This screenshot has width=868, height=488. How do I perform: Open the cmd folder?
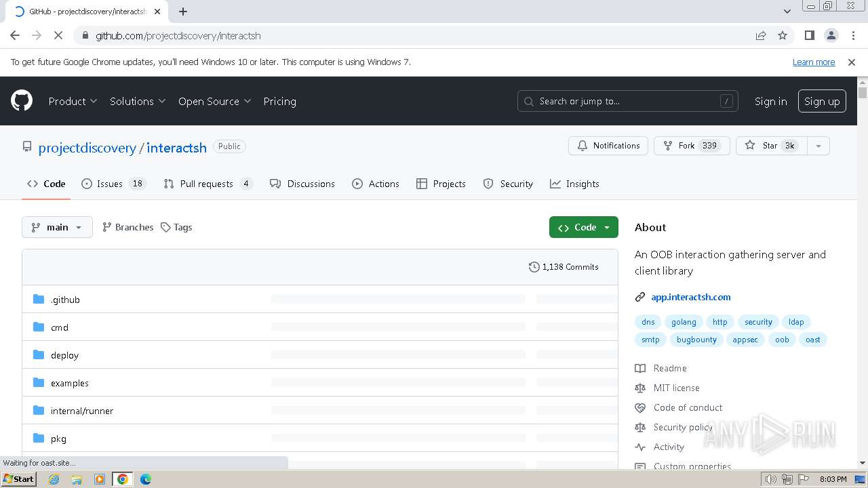click(60, 327)
